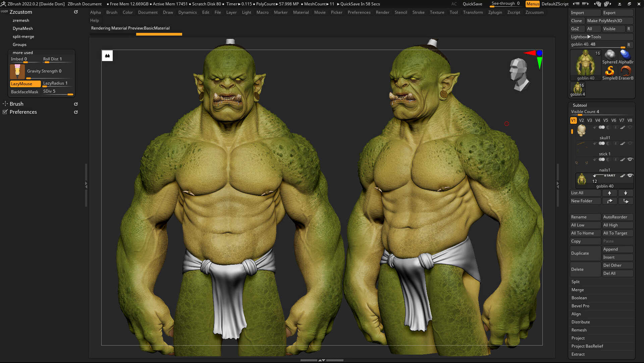
Task: Disable the LazyMouse toggle
Action: tap(25, 84)
